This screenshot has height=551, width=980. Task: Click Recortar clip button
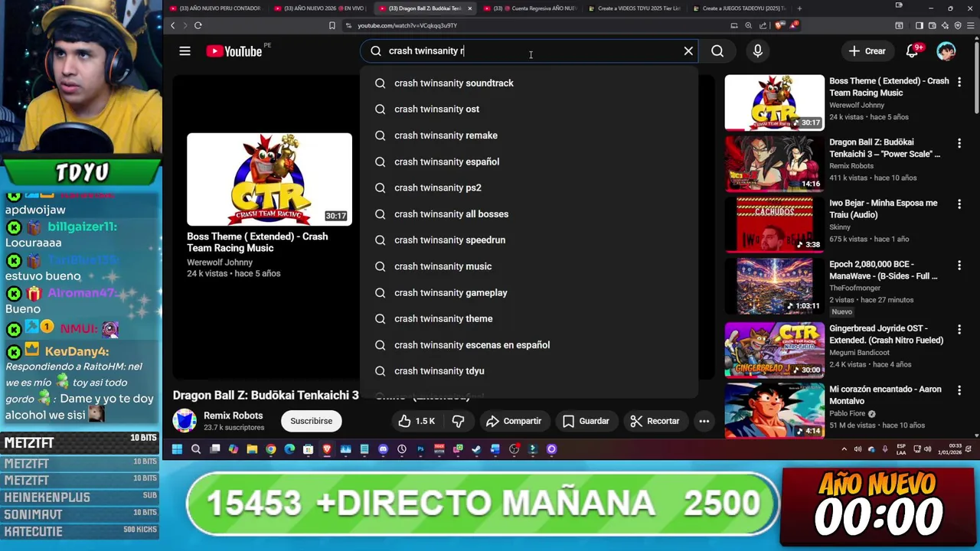[655, 421]
